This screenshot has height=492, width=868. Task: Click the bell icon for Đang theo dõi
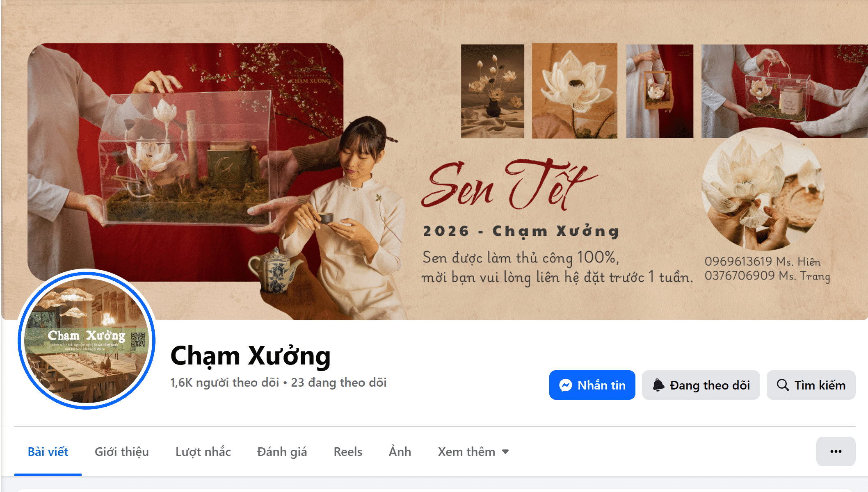click(658, 385)
